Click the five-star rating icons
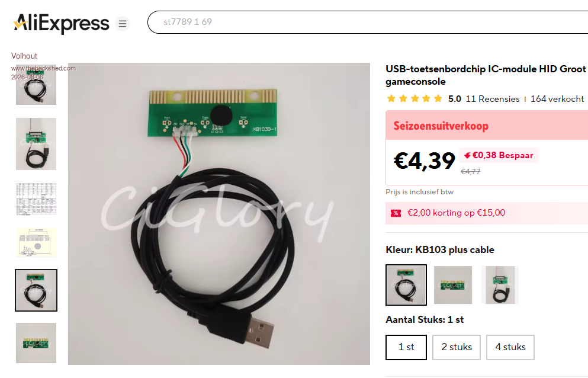Screen dimensions: 588x378 tap(415, 99)
